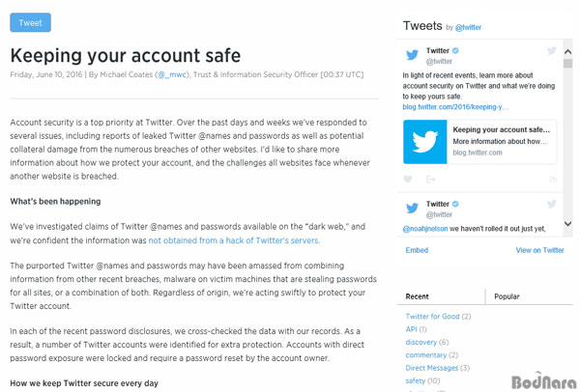Image resolution: width=580 pixels, height=392 pixels.
Task: Click the timeline scroll down arrow
Action: pos(567,224)
